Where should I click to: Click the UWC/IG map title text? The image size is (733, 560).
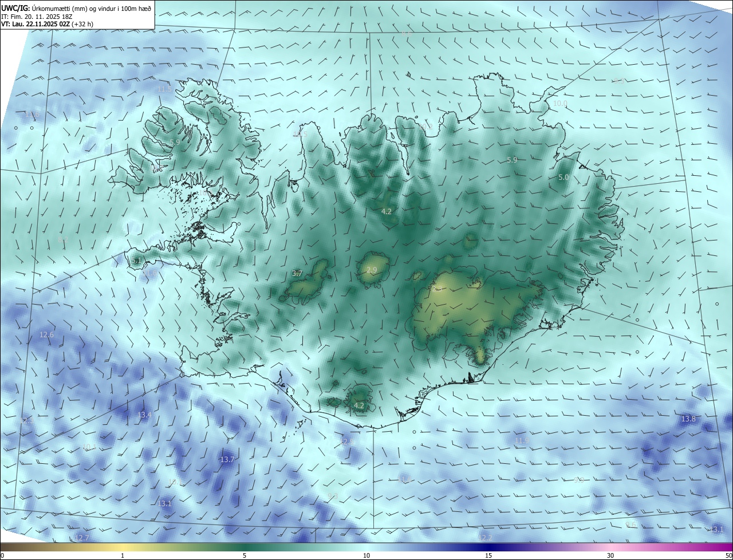76,7
